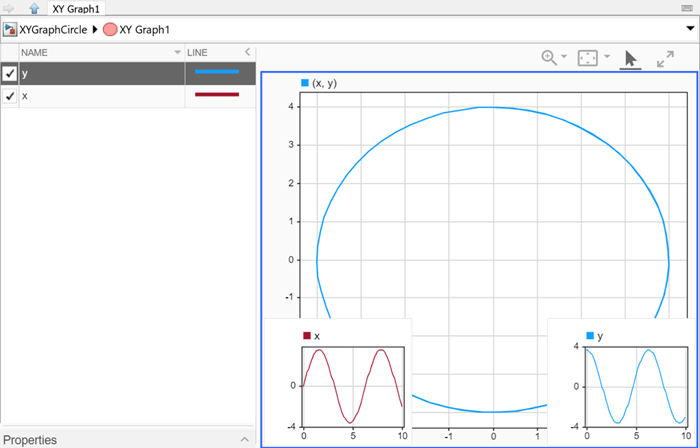Open XYGraphCircle in the breadcrumb
The width and height of the screenshot is (700, 448).
tap(53, 30)
